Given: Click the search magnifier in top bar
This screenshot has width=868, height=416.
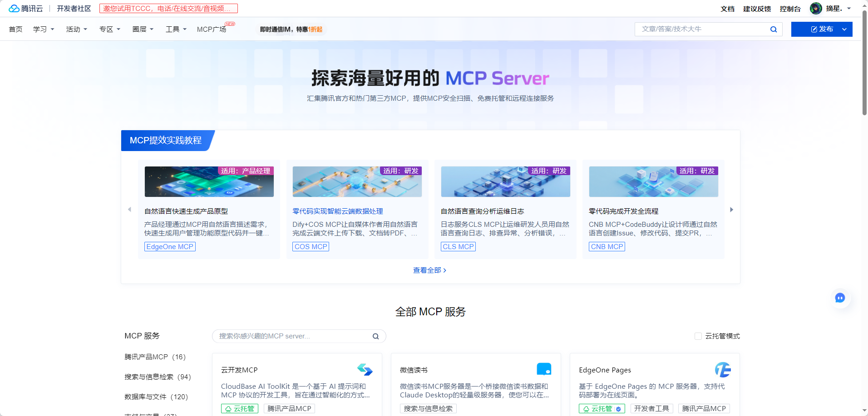Looking at the screenshot, I should (x=774, y=29).
